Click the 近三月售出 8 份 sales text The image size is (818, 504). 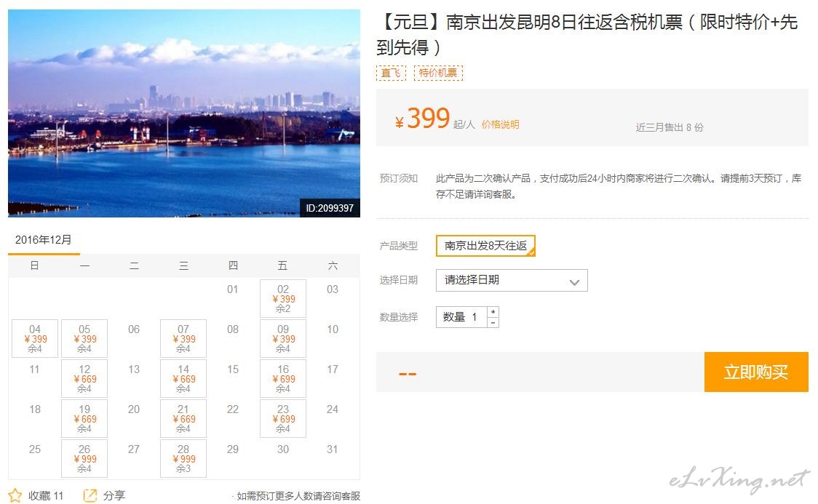tap(670, 128)
